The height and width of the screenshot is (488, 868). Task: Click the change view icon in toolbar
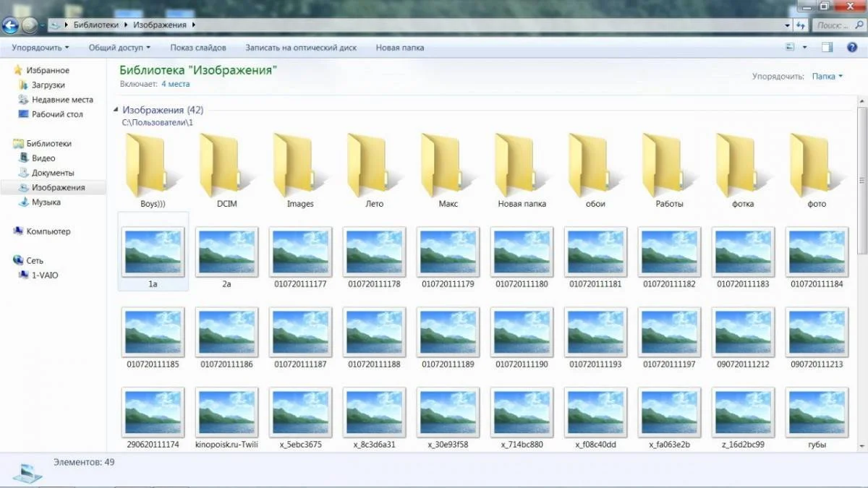[790, 47]
